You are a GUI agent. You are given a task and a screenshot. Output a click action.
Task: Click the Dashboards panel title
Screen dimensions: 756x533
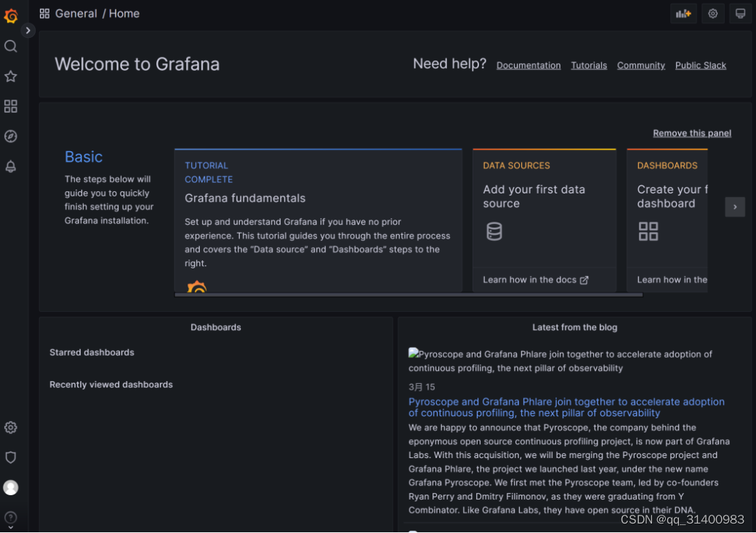coord(215,327)
